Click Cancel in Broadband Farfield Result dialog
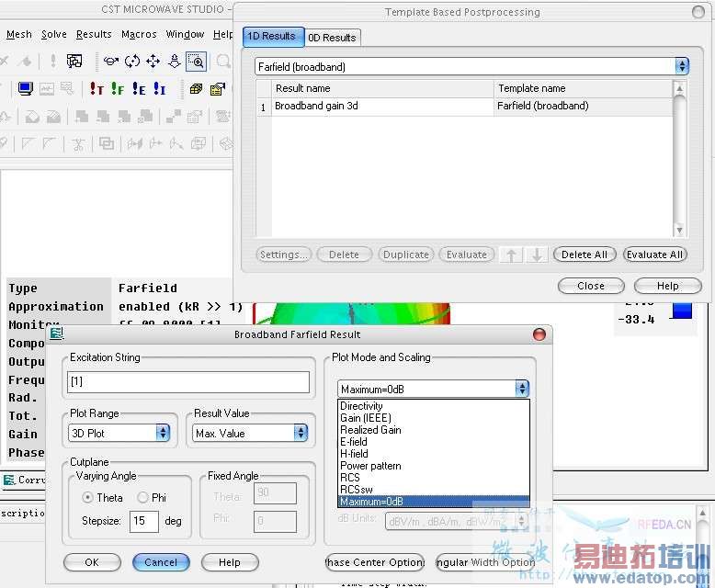This screenshot has height=588, width=715. click(x=161, y=562)
